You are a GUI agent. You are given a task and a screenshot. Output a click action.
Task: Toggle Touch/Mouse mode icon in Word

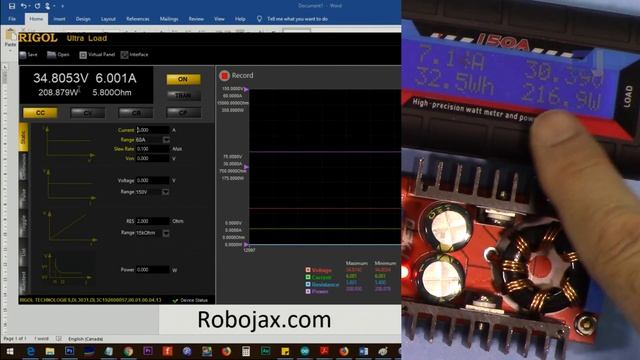[x=48, y=6]
